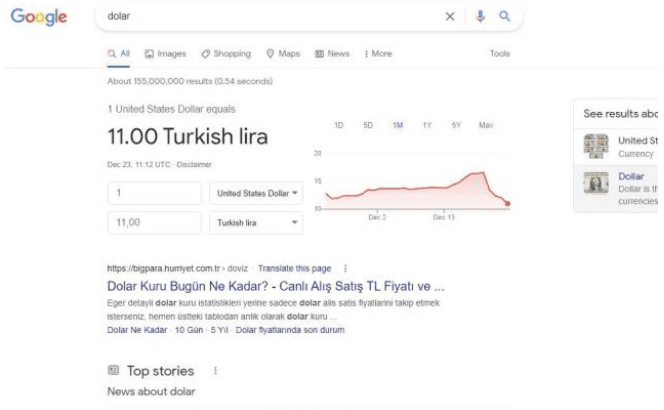The height and width of the screenshot is (410, 664).
Task: Select the Max chart range
Action: point(487,126)
